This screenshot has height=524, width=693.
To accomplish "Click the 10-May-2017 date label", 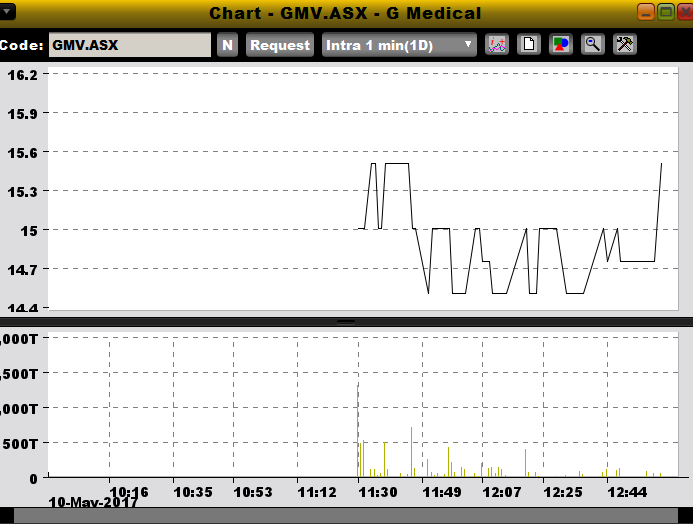I will point(93,503).
